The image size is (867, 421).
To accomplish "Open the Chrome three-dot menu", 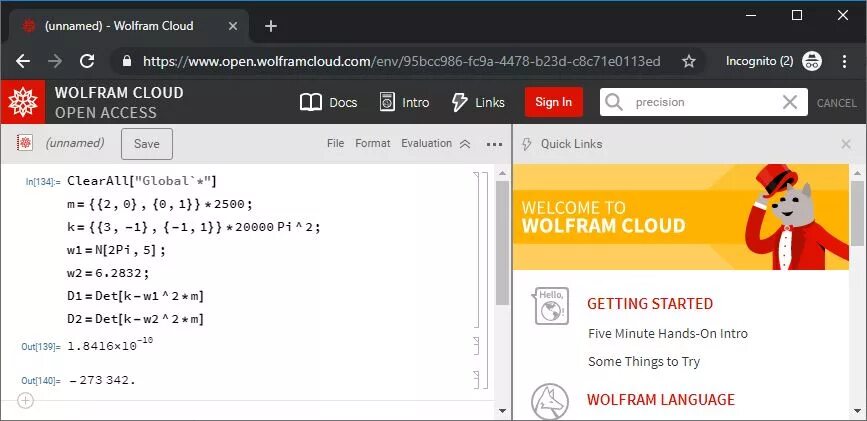I will coord(844,61).
